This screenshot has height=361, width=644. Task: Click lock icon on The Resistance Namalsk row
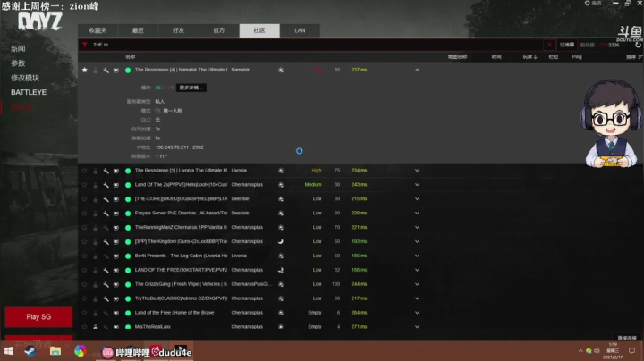point(96,71)
